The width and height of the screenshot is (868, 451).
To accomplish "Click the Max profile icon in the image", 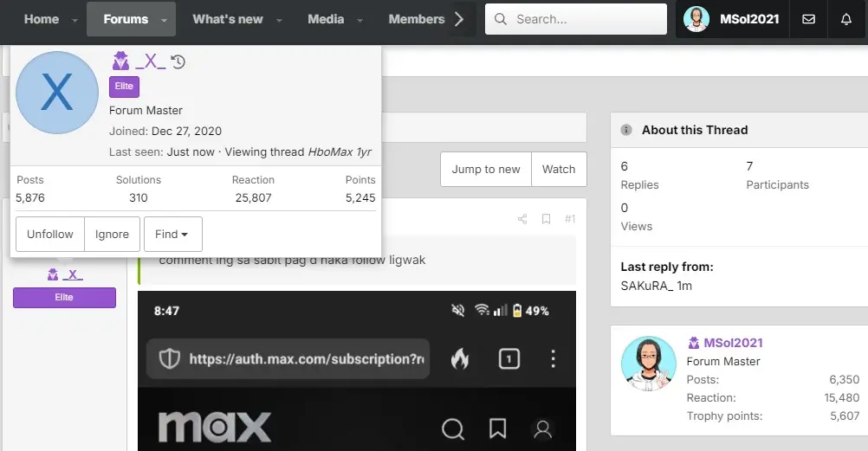I will point(542,428).
